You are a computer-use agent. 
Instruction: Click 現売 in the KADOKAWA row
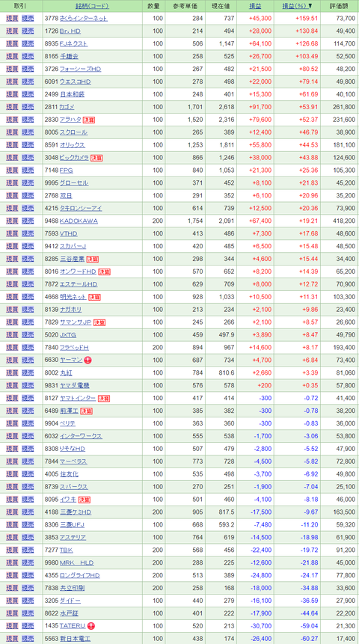[x=28, y=221]
